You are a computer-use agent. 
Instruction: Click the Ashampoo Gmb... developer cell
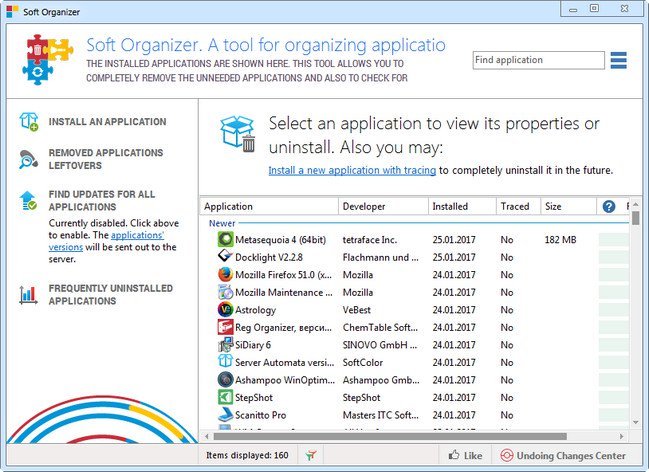pos(381,380)
